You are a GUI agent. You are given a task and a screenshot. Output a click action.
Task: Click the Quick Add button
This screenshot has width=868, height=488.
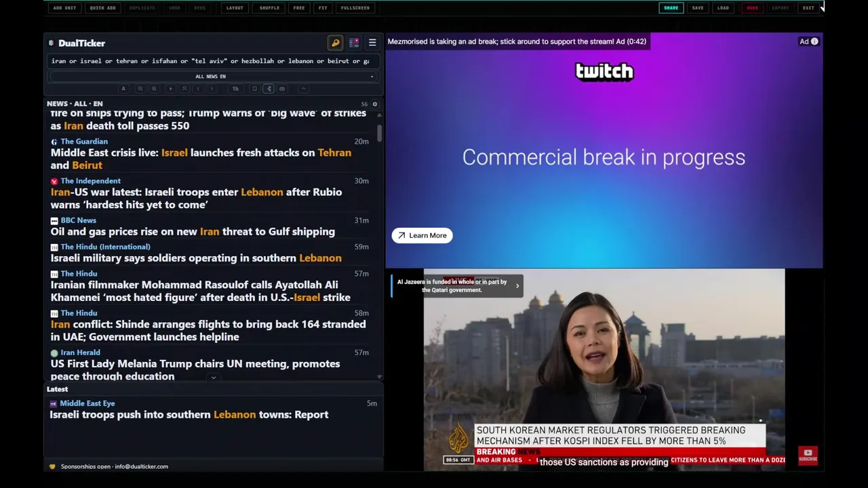[103, 8]
